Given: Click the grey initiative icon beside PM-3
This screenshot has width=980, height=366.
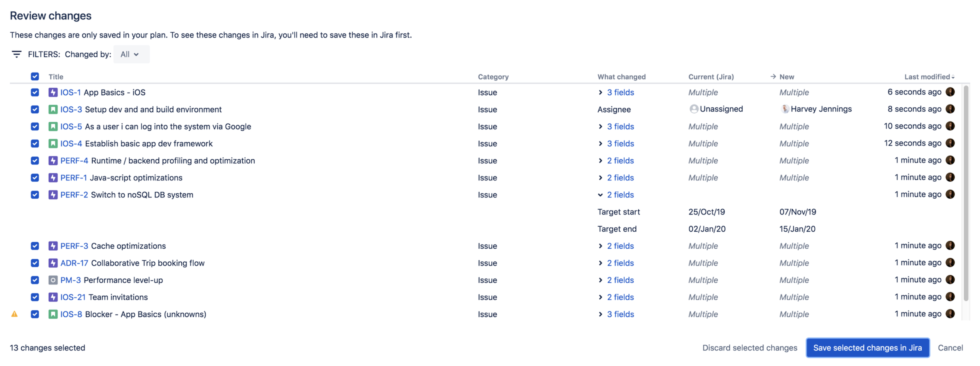Looking at the screenshot, I should click(x=53, y=280).
